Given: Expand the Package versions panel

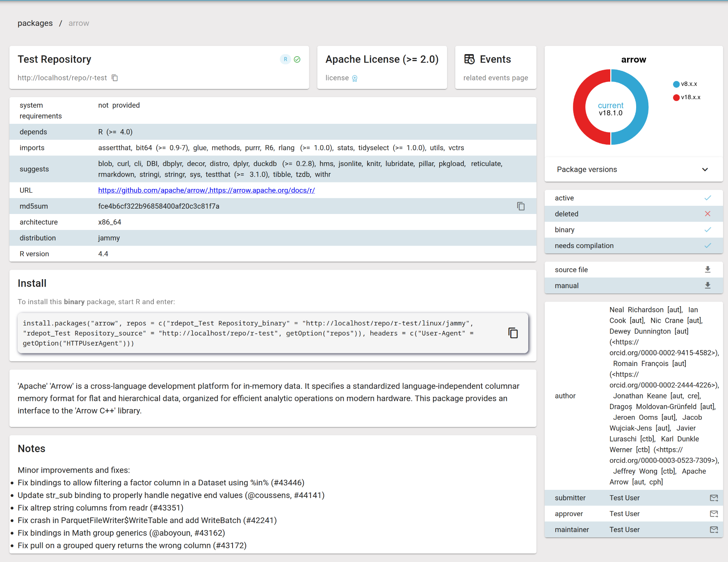Looking at the screenshot, I should [633, 169].
